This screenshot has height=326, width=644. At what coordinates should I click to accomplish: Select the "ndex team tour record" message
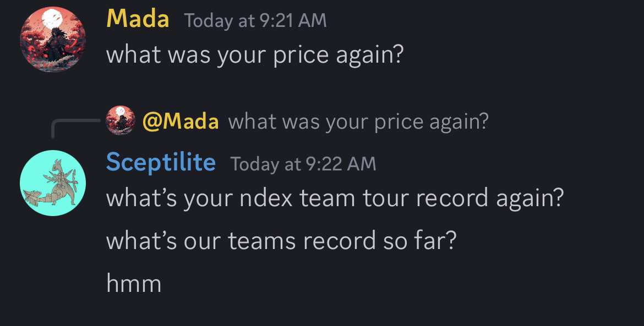335,198
